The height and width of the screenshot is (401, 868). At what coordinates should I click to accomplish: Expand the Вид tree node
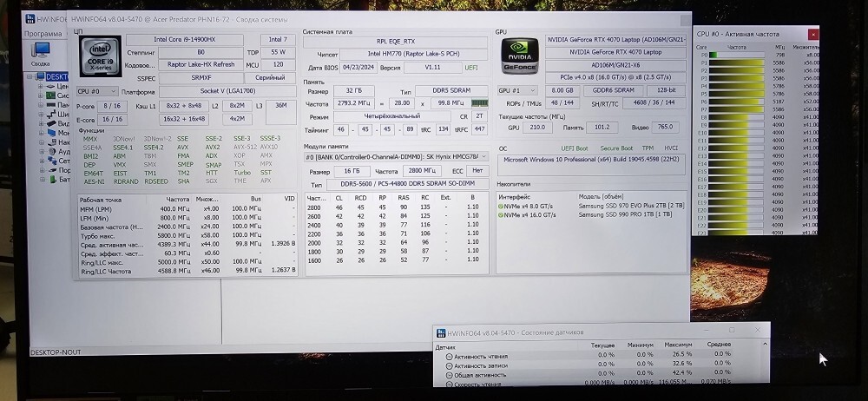pyautogui.click(x=41, y=123)
